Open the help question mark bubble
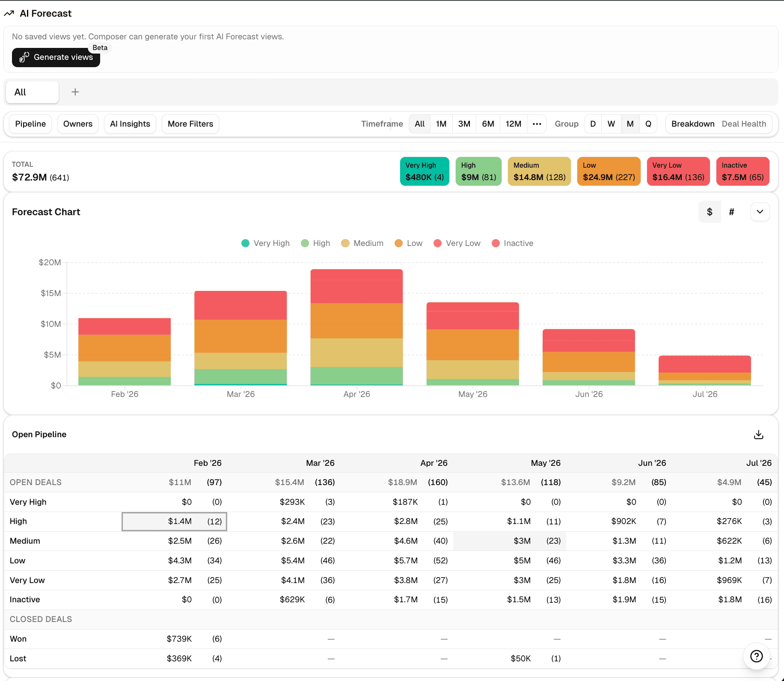The height and width of the screenshot is (681, 784). click(756, 656)
